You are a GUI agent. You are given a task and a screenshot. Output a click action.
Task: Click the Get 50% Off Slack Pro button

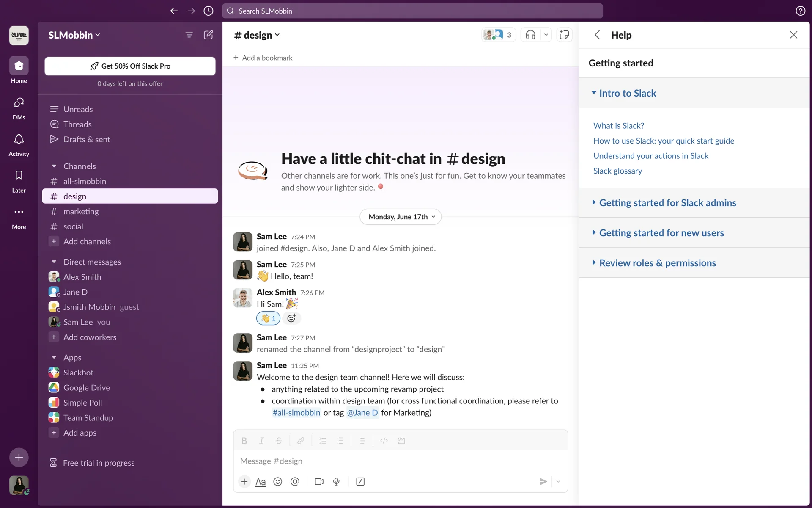point(130,66)
